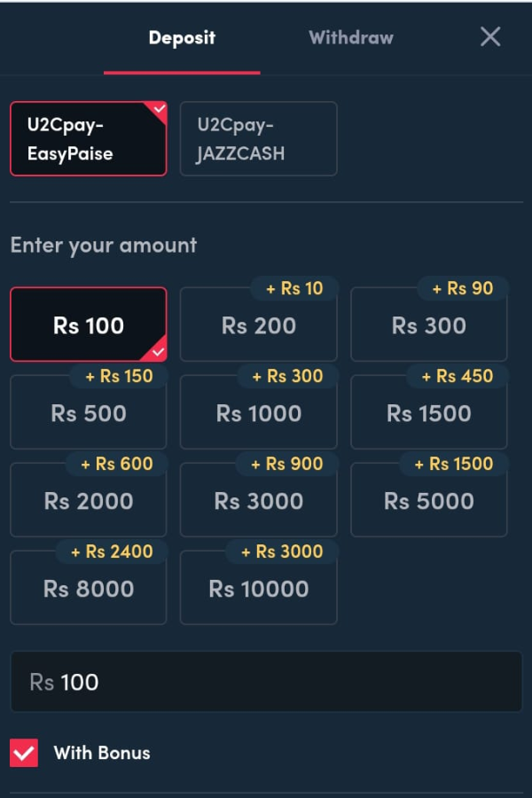The image size is (532, 798).
Task: Choose Rs 1500 deposit option
Action: pos(428,414)
